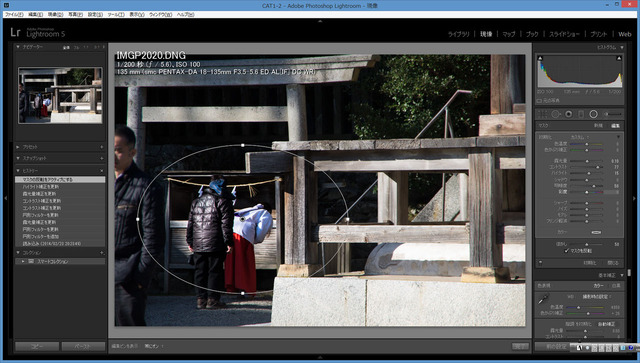
Task: Collapse the コレクション panel
Action: coord(18,253)
